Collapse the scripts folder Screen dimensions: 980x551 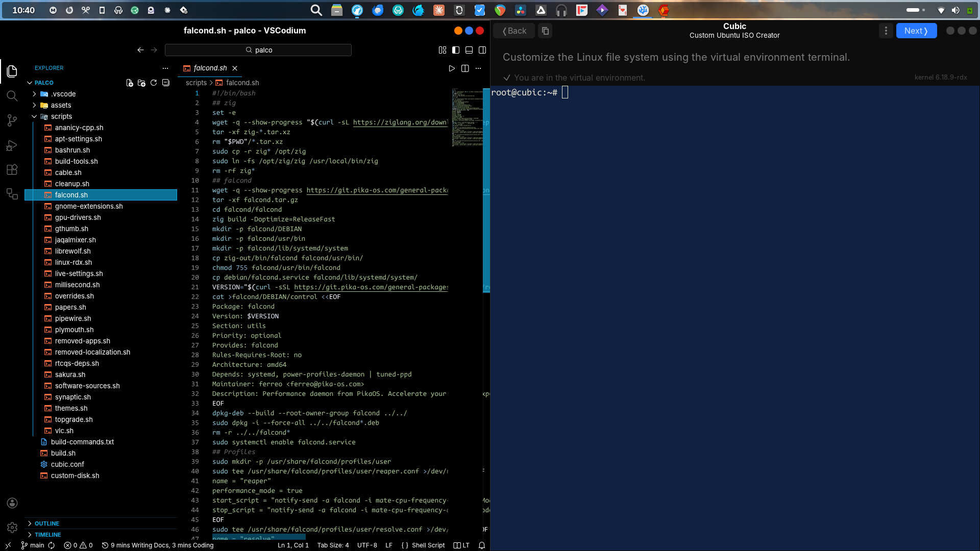coord(34,116)
